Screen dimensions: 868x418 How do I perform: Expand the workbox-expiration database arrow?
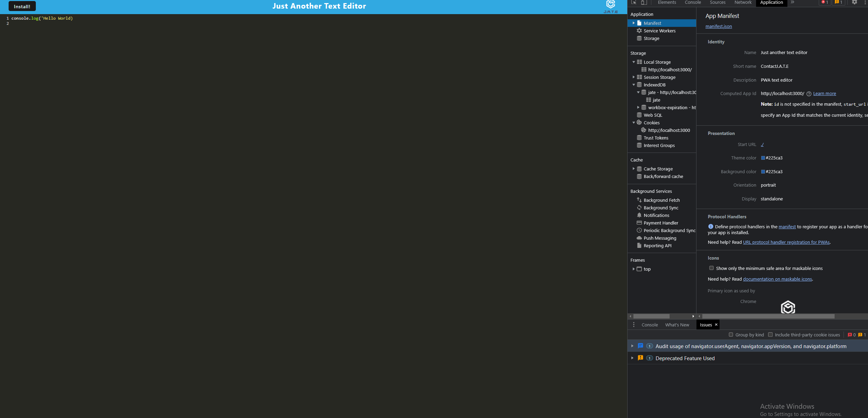tap(638, 107)
